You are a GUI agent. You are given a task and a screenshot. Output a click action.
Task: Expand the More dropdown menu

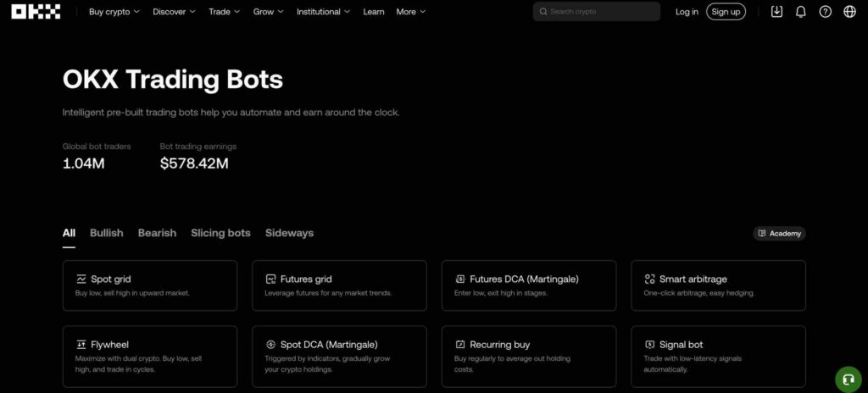(411, 12)
